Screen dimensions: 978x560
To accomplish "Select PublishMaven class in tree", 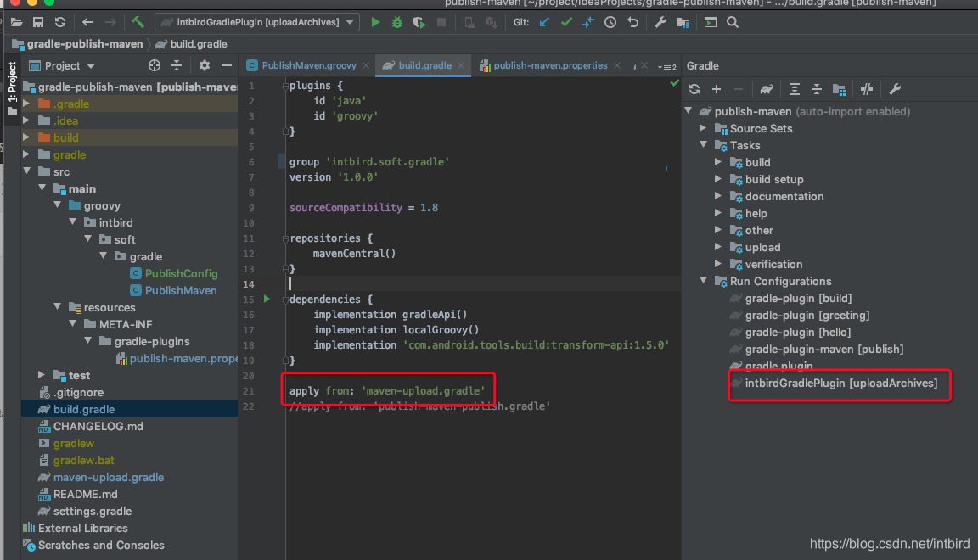I will (180, 290).
